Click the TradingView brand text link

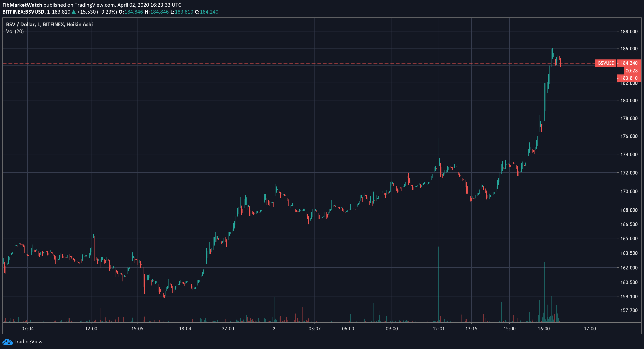(x=28, y=341)
